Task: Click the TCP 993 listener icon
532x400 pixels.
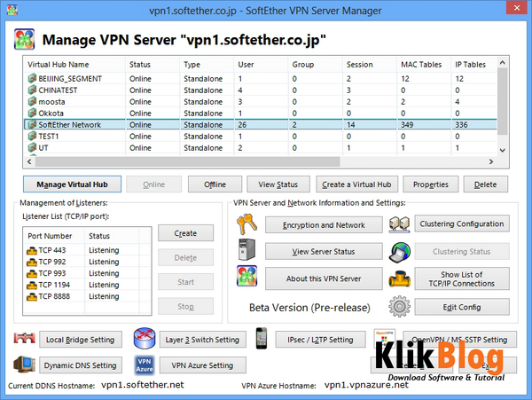Action: pyautogui.click(x=32, y=274)
